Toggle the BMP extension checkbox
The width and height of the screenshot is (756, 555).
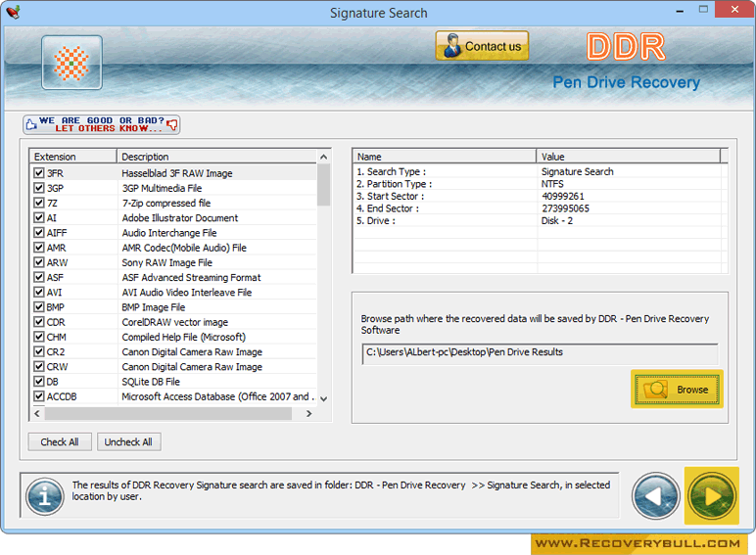pos(39,307)
